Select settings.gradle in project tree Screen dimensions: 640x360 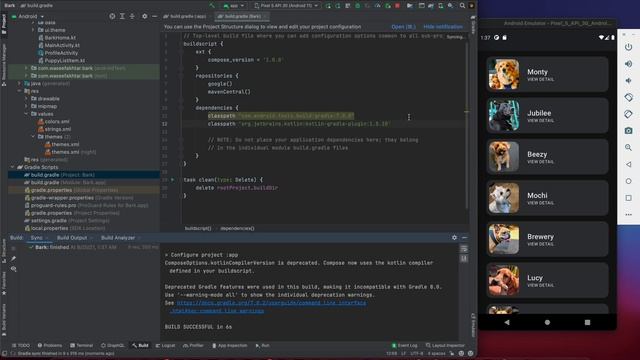pyautogui.click(x=67, y=220)
